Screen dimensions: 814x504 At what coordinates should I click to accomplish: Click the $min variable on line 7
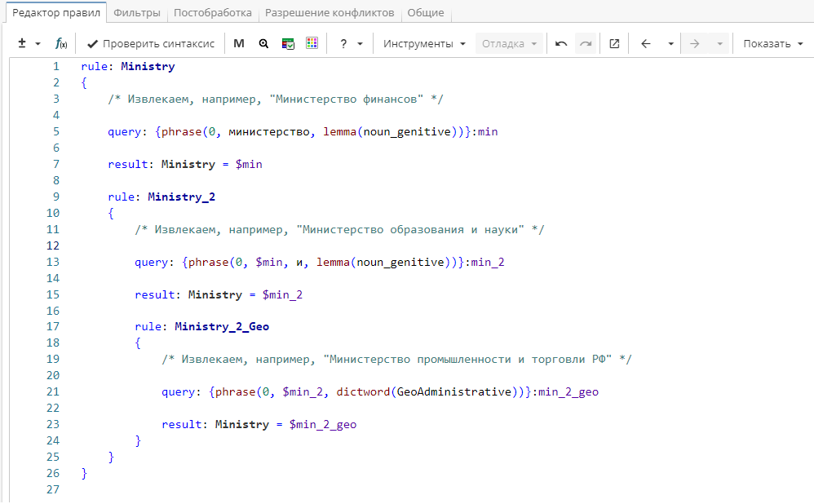[x=249, y=165]
